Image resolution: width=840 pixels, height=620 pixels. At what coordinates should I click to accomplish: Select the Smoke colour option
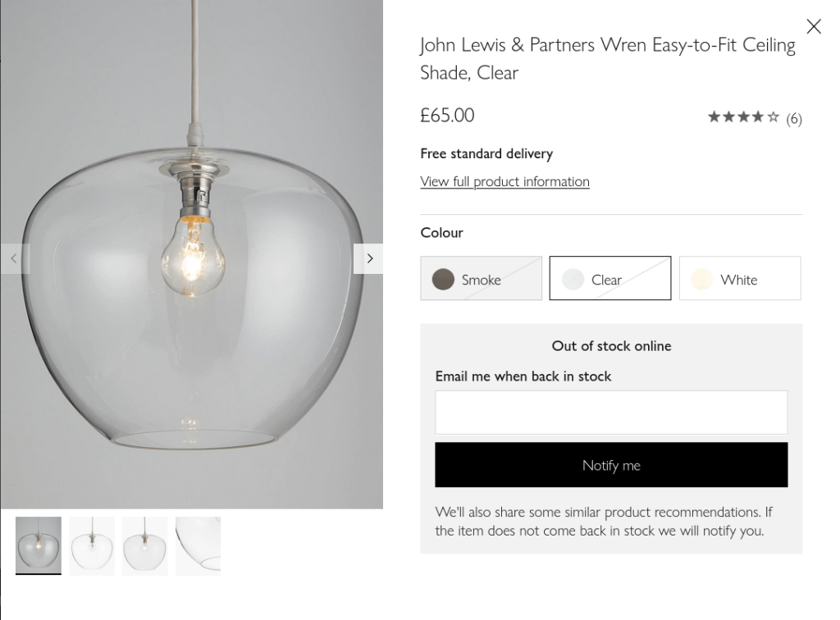[x=481, y=279]
